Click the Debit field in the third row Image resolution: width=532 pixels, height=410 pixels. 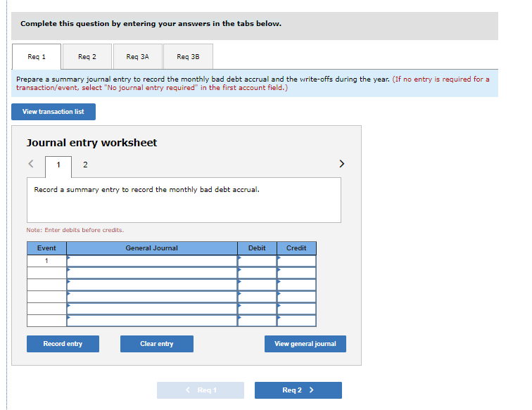coord(257,285)
